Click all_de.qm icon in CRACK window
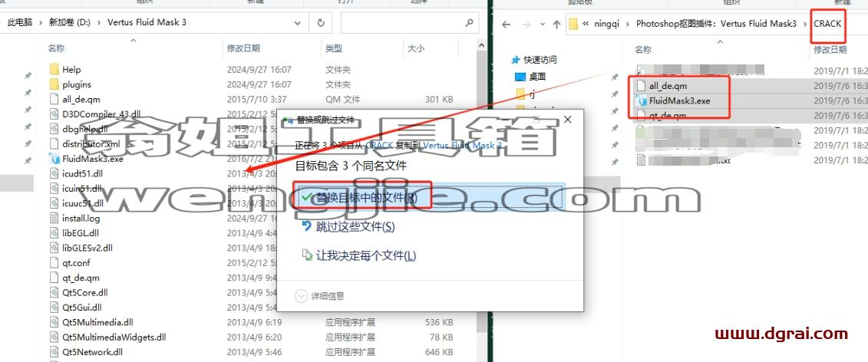The width and height of the screenshot is (868, 362). click(x=642, y=86)
